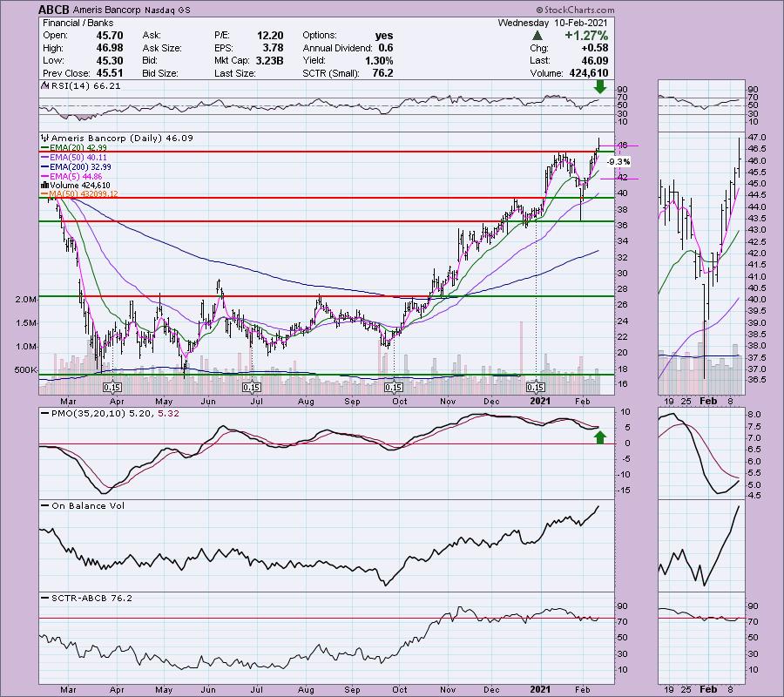Click the Mkt Cap value 3.23B
Viewport: 784px width, 697px height.
pyautogui.click(x=267, y=60)
